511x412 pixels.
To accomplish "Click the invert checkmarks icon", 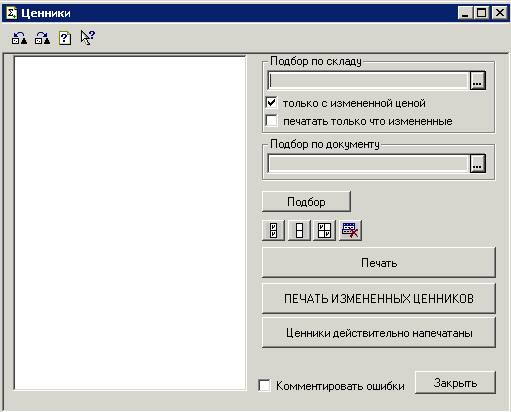I will [324, 230].
